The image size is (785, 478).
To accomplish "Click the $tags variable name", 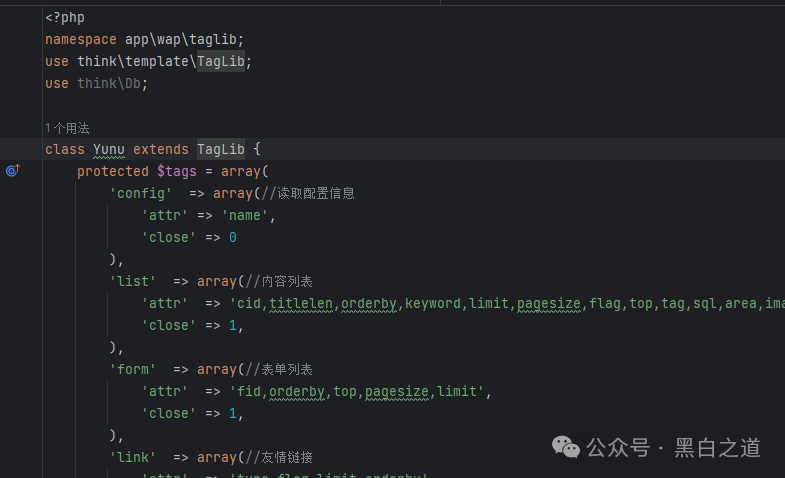I will [x=177, y=171].
